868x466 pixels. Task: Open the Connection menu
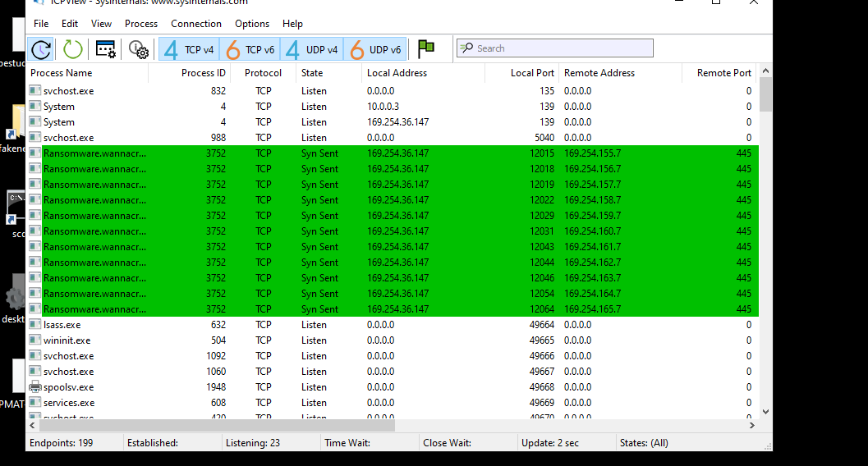(196, 24)
